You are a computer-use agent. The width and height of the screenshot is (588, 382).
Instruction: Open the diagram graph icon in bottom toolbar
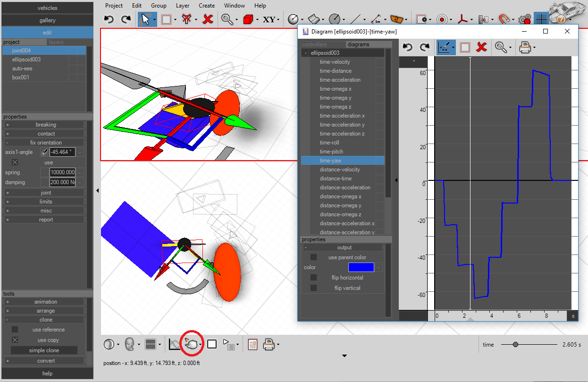pos(174,345)
